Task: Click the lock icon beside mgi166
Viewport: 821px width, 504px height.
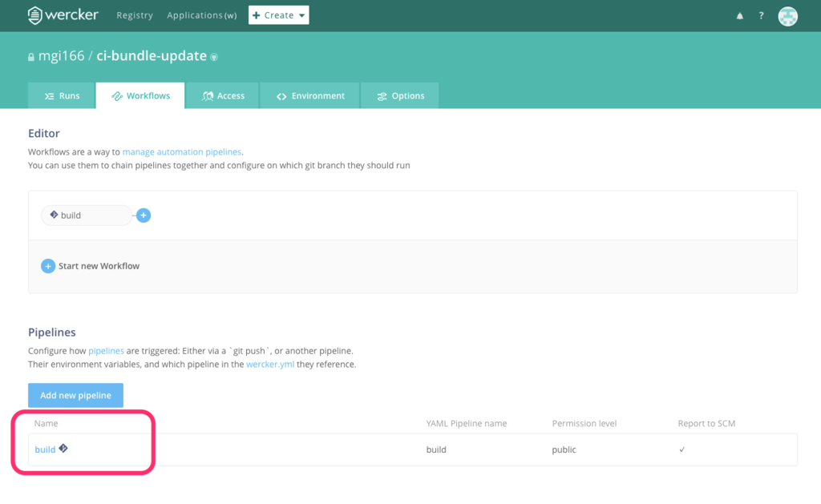Action: point(31,57)
